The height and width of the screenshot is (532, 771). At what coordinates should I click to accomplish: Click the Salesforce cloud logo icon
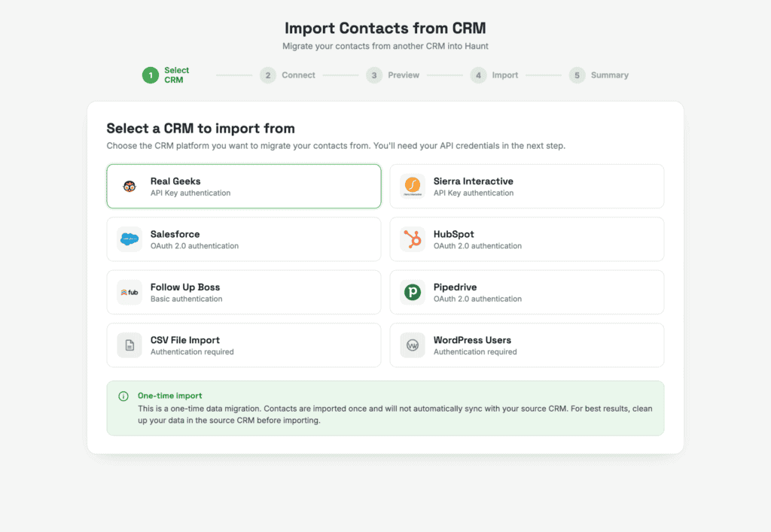coord(130,239)
